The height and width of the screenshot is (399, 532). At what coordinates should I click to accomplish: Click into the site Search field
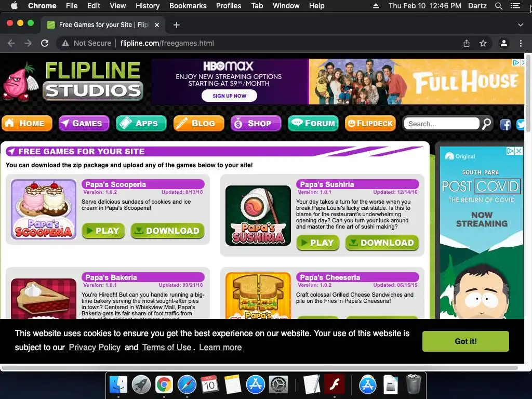coord(442,124)
